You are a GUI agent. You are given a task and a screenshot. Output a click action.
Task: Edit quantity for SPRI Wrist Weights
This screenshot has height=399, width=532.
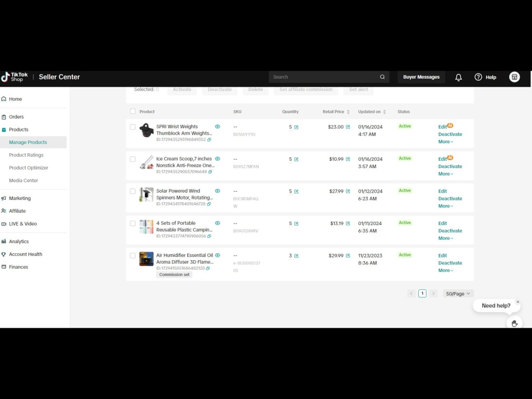click(296, 127)
